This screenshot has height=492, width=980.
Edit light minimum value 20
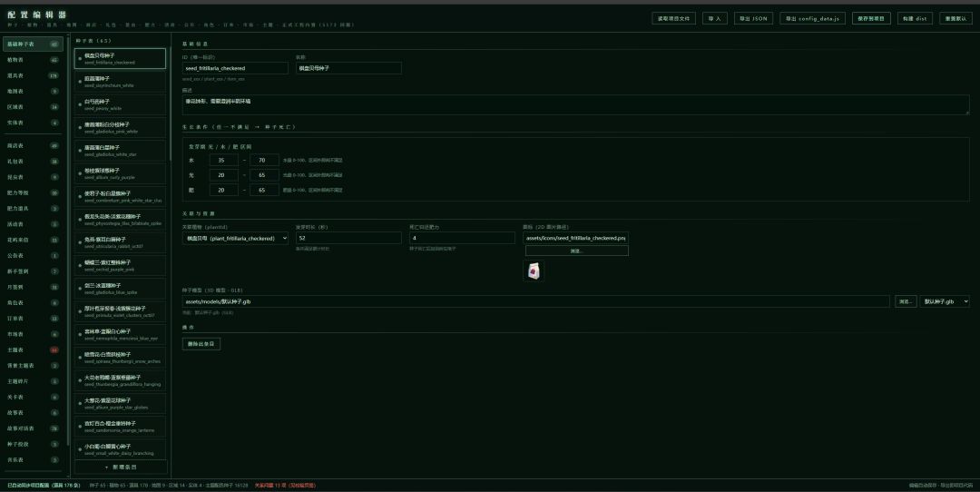coord(224,175)
